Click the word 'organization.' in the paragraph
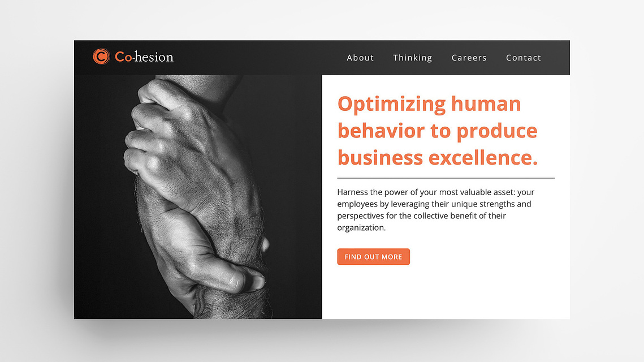Image resolution: width=644 pixels, height=362 pixels. (x=361, y=227)
